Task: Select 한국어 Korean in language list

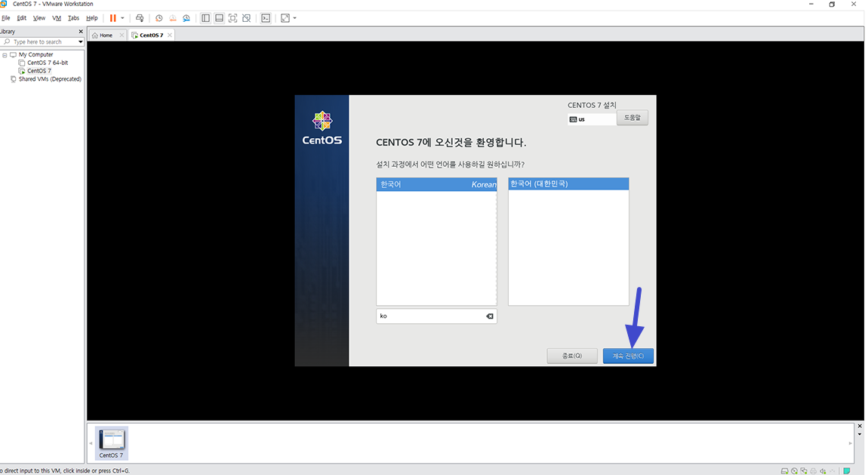Action: coord(436,184)
